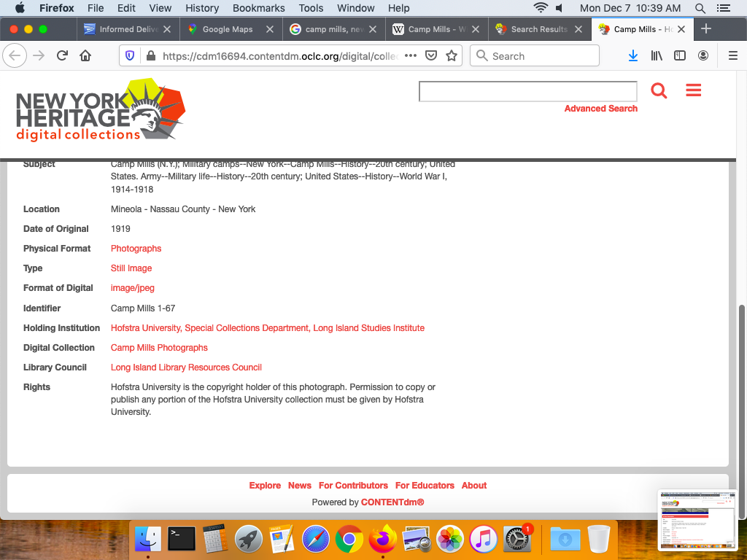Open Advanced Search link
This screenshot has width=747, height=560.
(x=600, y=109)
